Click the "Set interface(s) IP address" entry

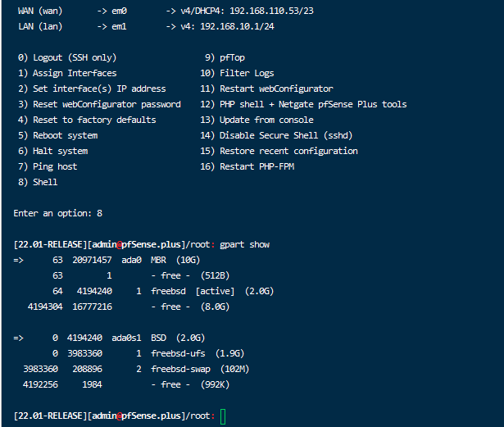(91, 89)
